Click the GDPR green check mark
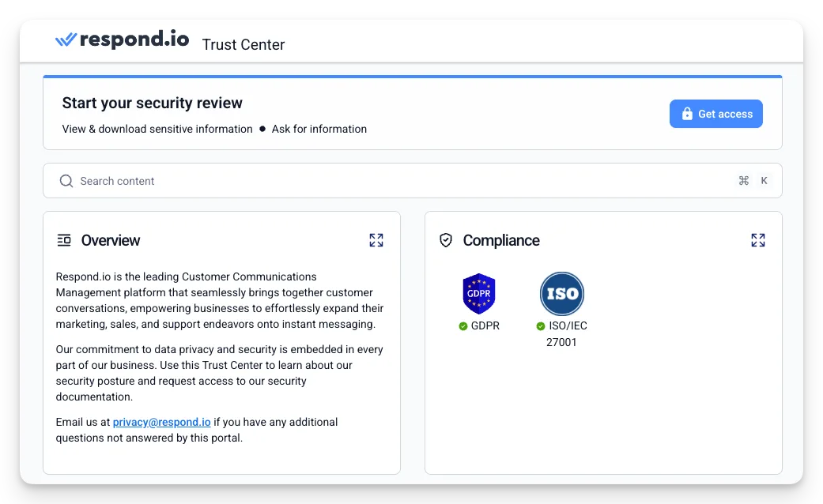The width and height of the screenshot is (823, 504). pos(463,326)
